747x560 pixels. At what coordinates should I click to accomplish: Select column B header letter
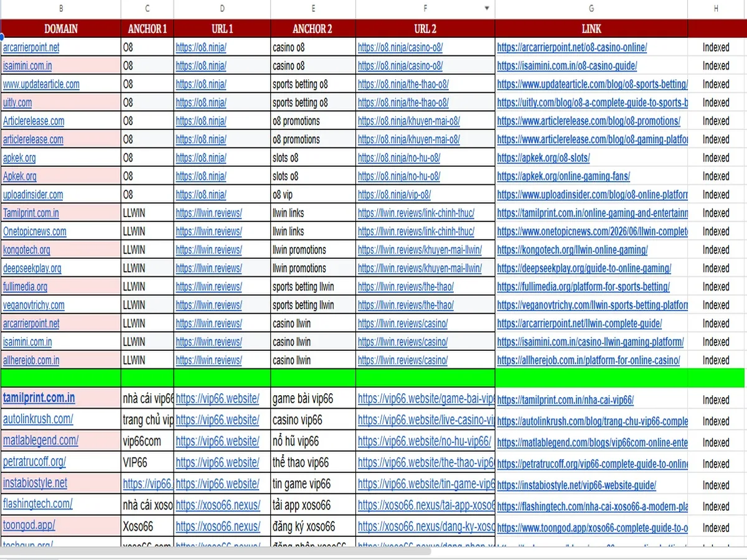(60, 9)
